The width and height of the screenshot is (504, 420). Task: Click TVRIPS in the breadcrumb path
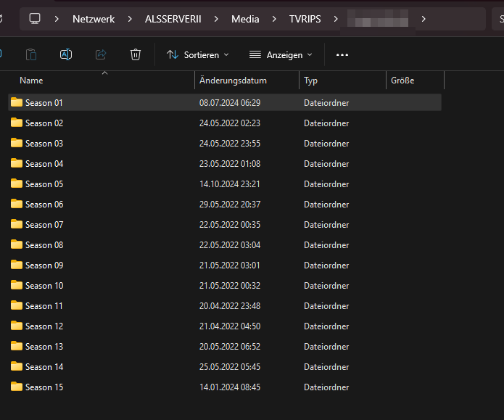(x=305, y=19)
